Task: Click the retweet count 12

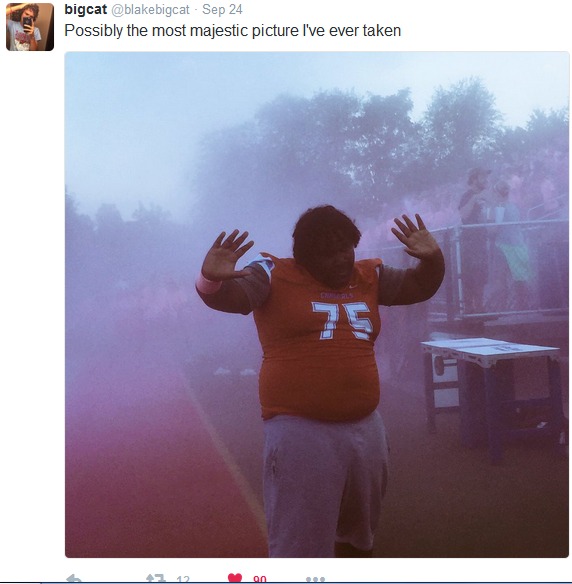Action: pos(183,579)
